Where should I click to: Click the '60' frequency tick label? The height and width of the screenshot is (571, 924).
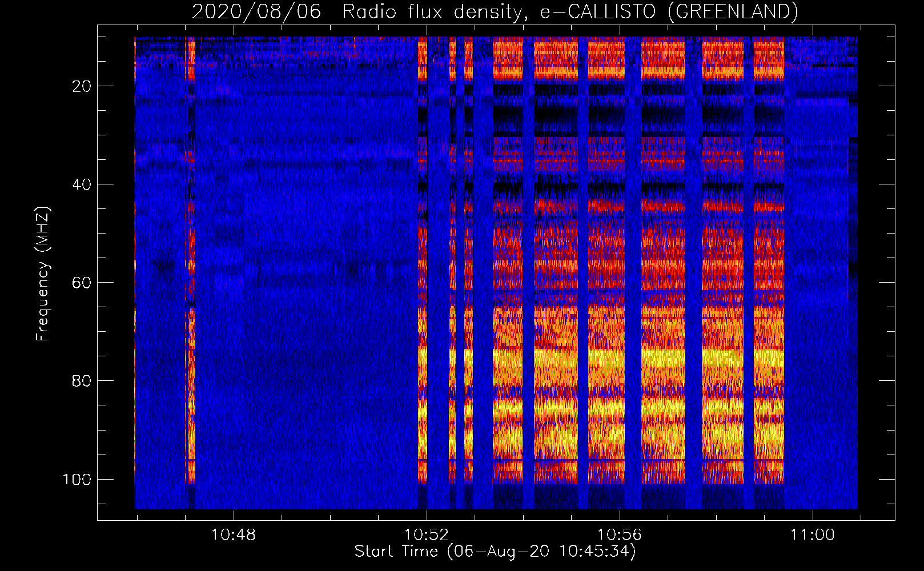point(82,283)
